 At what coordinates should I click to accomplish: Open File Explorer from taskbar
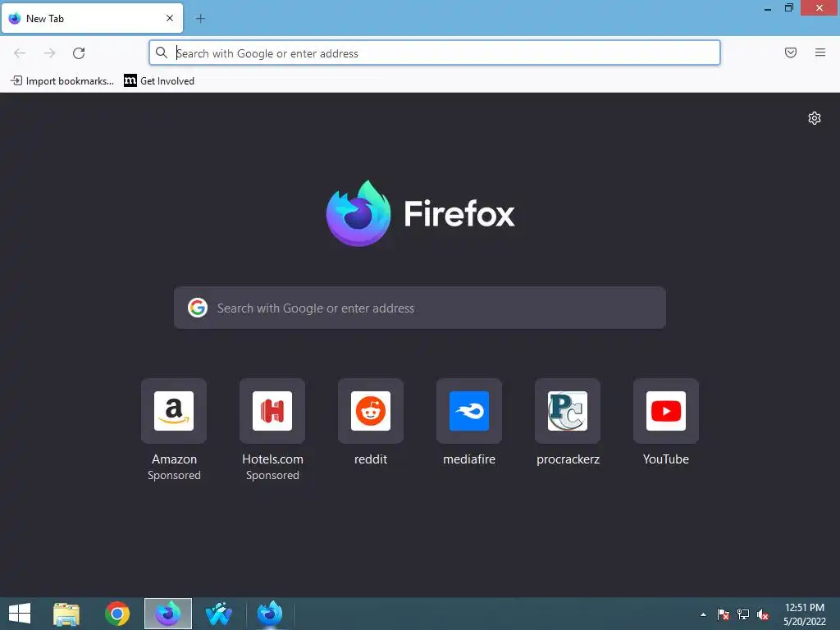pos(66,614)
